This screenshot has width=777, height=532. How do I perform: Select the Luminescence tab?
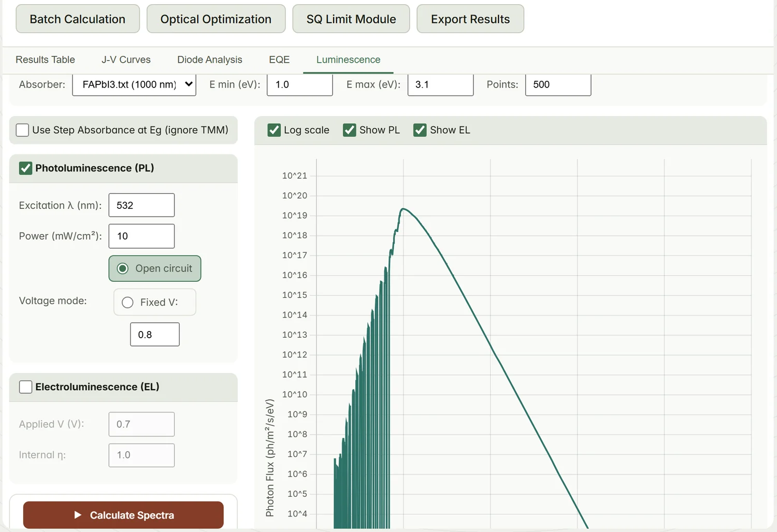(348, 60)
